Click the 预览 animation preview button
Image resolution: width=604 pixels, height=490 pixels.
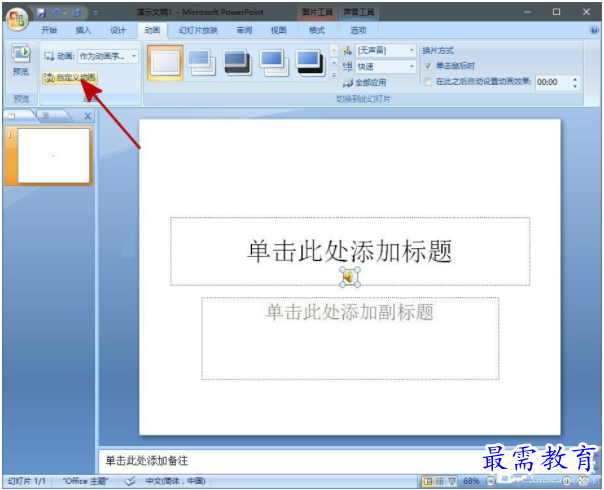click(x=21, y=60)
